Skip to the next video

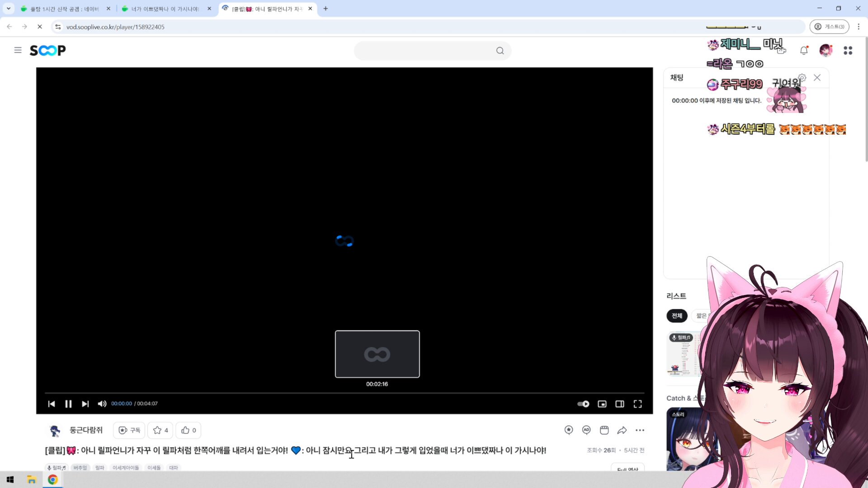(x=85, y=404)
